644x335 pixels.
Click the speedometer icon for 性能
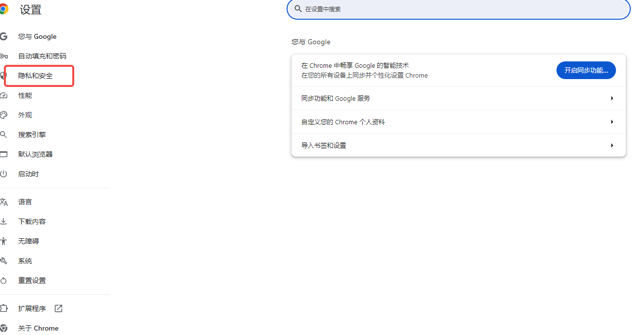pyautogui.click(x=3, y=95)
